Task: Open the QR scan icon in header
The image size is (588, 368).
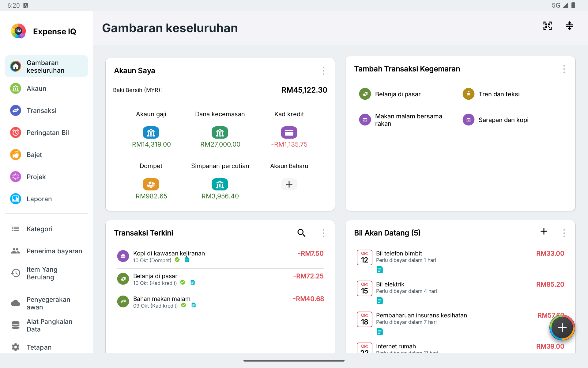Action: pos(547,26)
